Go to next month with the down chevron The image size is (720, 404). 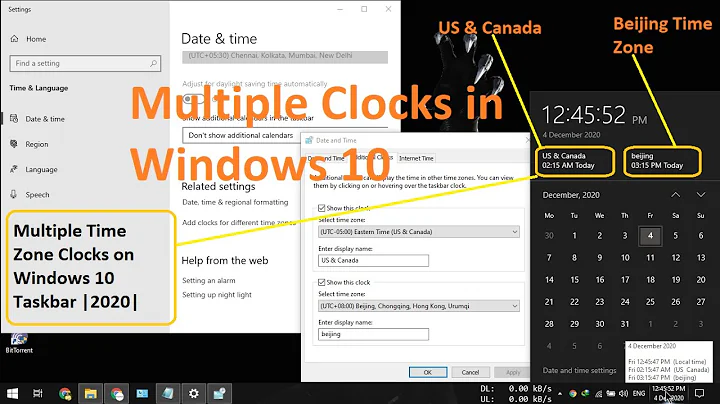tap(701, 195)
